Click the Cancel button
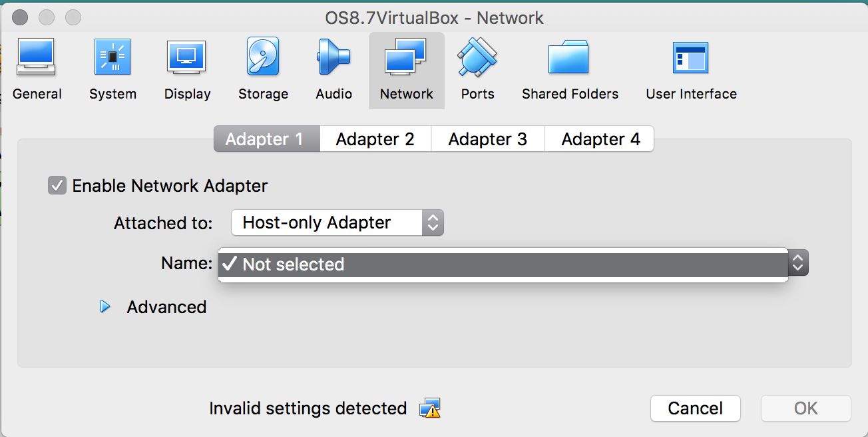The image size is (868, 437). pos(696,408)
